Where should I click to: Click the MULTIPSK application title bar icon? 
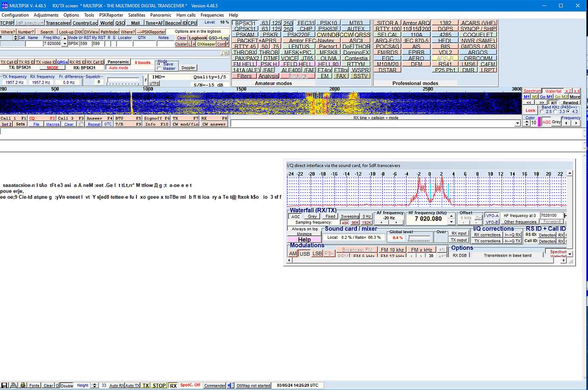(5, 6)
